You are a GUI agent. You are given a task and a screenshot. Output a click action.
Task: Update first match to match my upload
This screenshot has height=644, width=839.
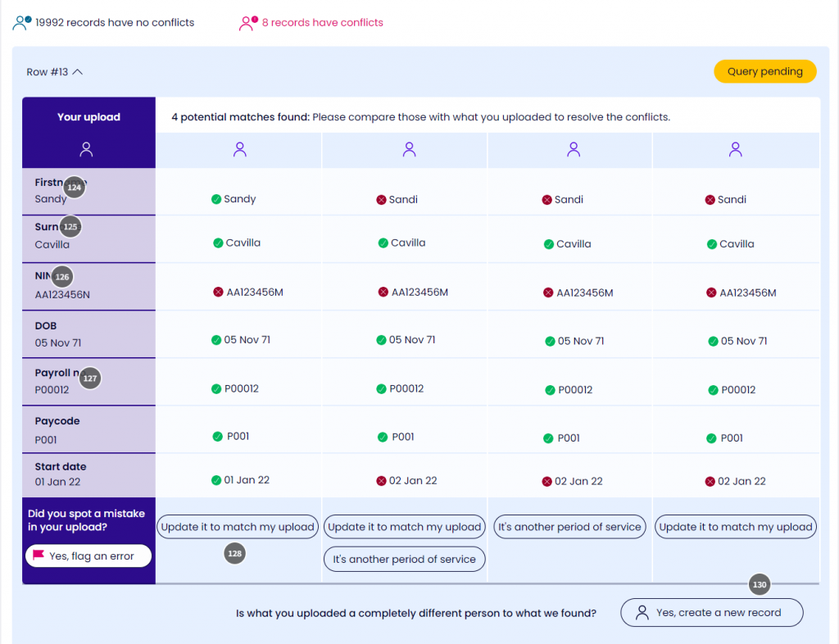[x=238, y=527]
